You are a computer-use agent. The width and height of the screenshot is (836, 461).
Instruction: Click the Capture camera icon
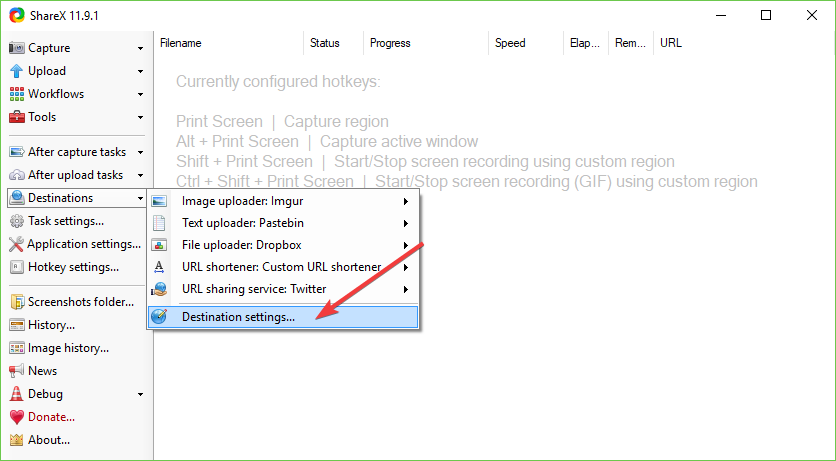17,48
